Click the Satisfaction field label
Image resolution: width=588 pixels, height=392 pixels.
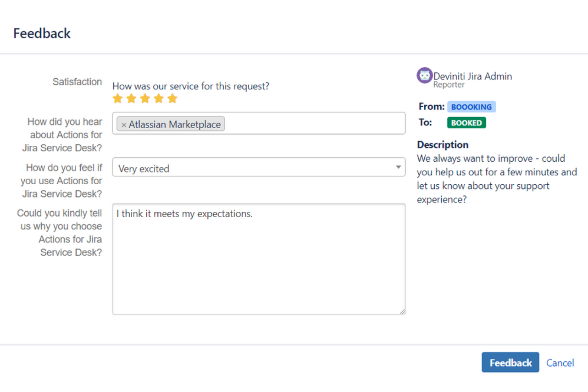pos(77,82)
